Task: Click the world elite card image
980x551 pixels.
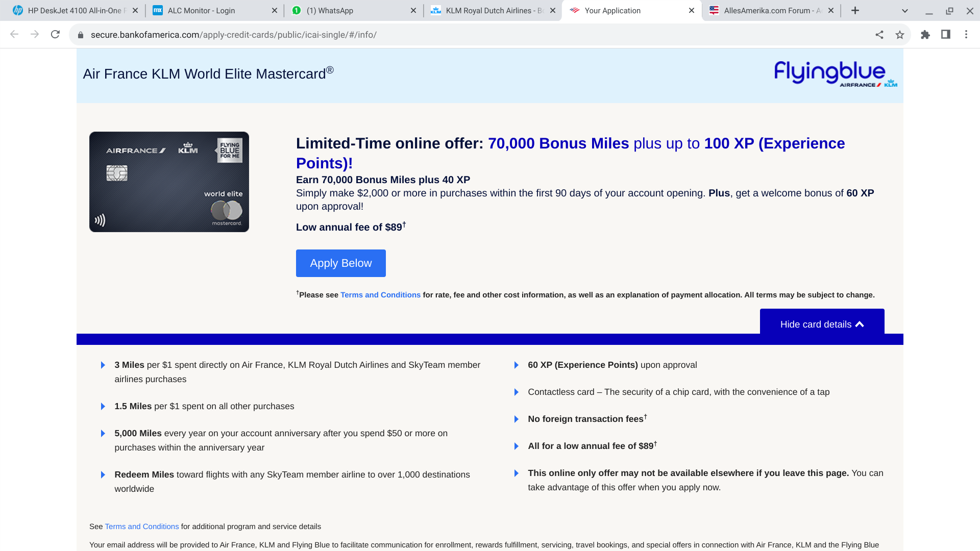Action: pyautogui.click(x=169, y=182)
